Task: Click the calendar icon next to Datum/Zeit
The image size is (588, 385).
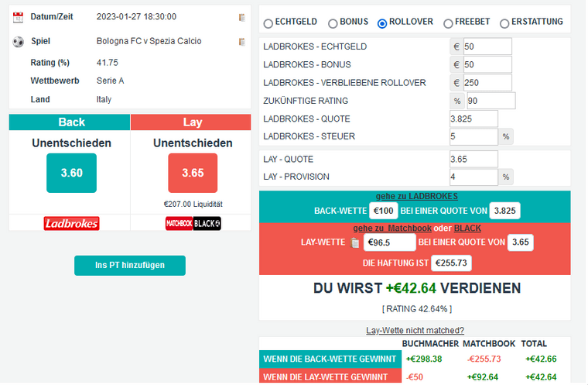Action: pyautogui.click(x=18, y=17)
